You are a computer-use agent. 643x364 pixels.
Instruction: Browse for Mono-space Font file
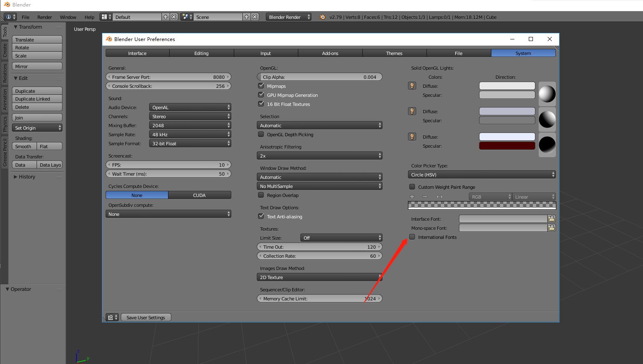point(551,228)
